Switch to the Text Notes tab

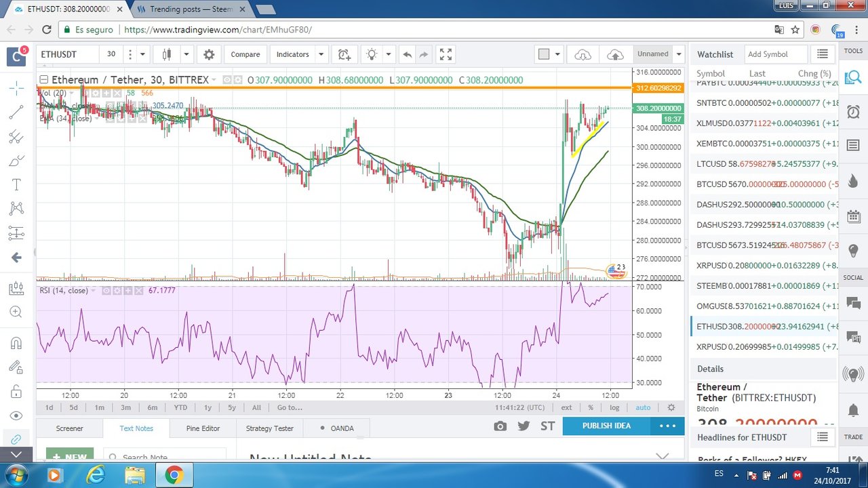tap(136, 428)
